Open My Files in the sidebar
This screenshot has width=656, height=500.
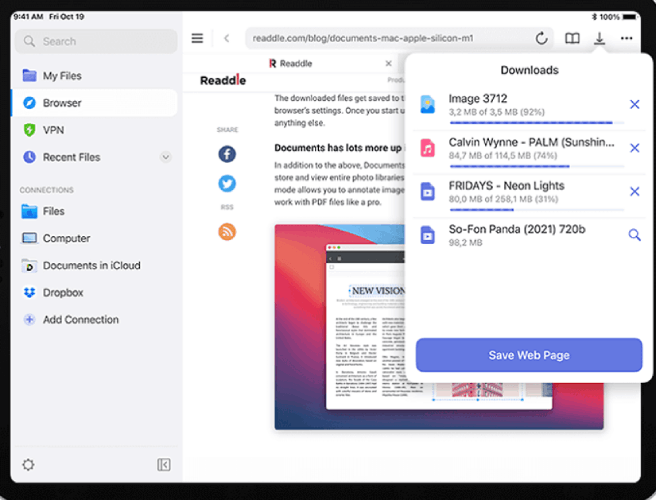tap(95, 76)
